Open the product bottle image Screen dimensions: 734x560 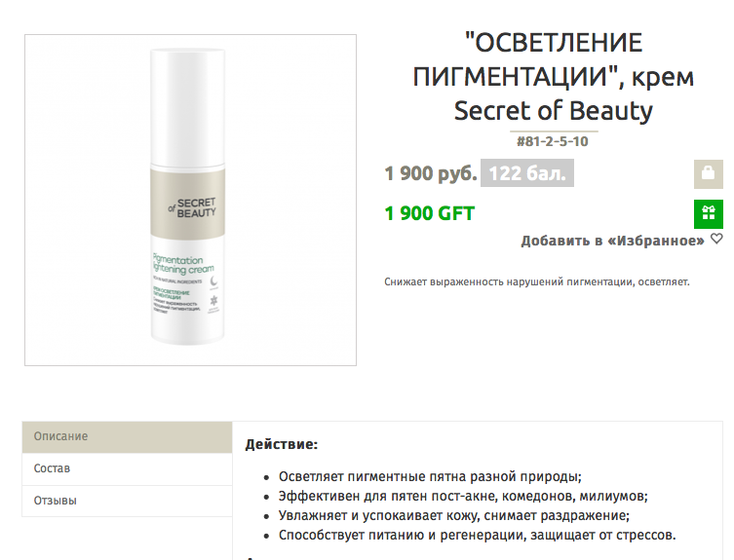190,200
